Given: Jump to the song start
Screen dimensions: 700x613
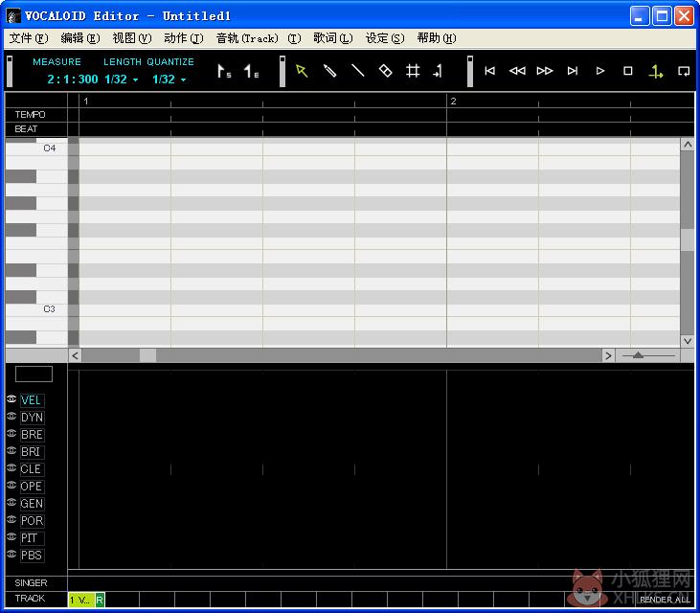Looking at the screenshot, I should 489,71.
